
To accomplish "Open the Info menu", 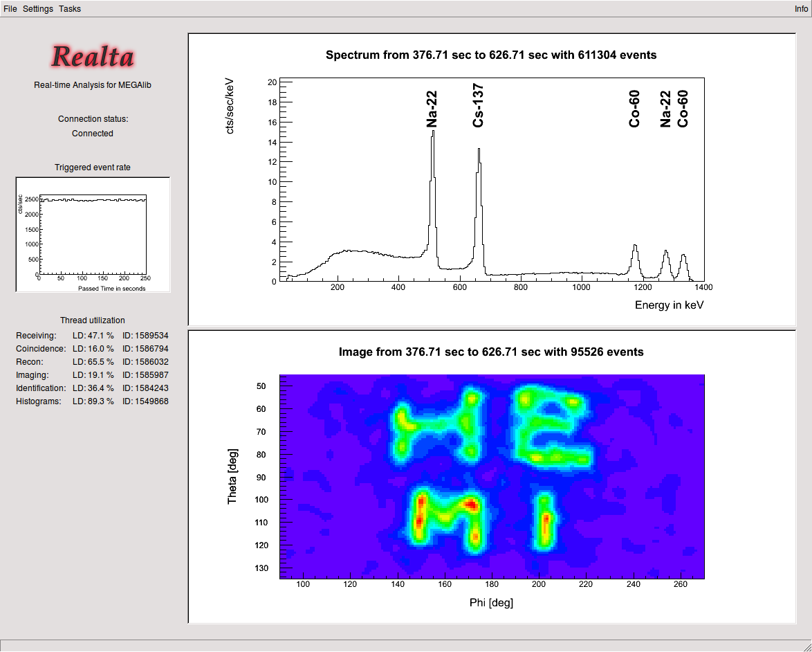I will (801, 9).
